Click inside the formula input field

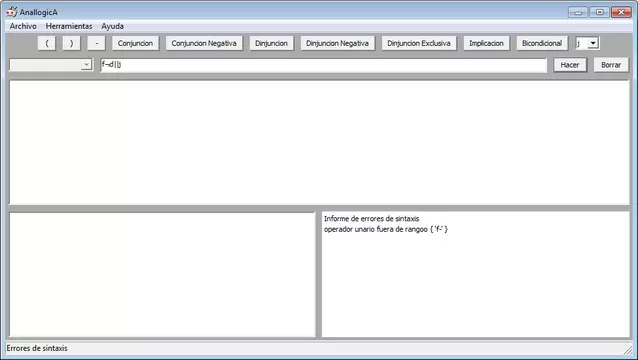pos(323,65)
